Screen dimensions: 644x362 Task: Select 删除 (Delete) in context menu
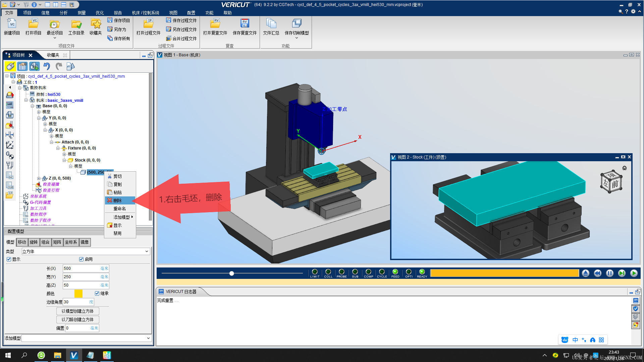click(x=120, y=200)
